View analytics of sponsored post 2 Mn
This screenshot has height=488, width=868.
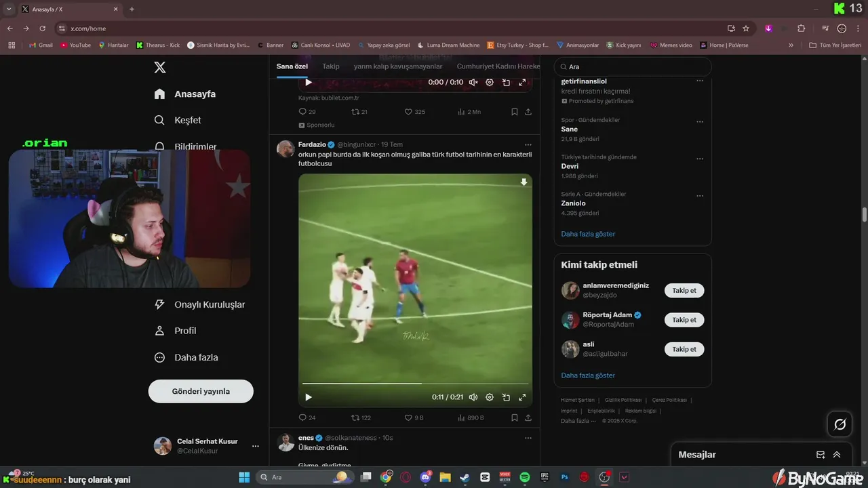[469, 112]
